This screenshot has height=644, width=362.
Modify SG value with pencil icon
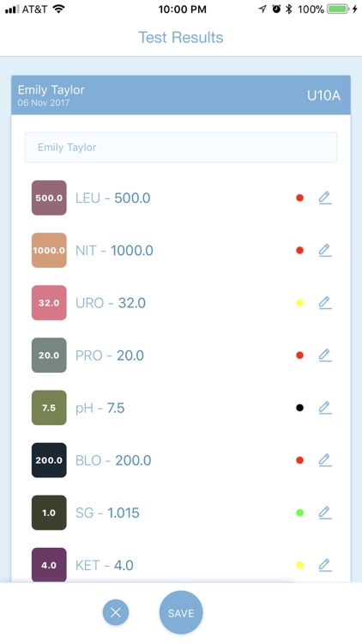click(x=325, y=513)
